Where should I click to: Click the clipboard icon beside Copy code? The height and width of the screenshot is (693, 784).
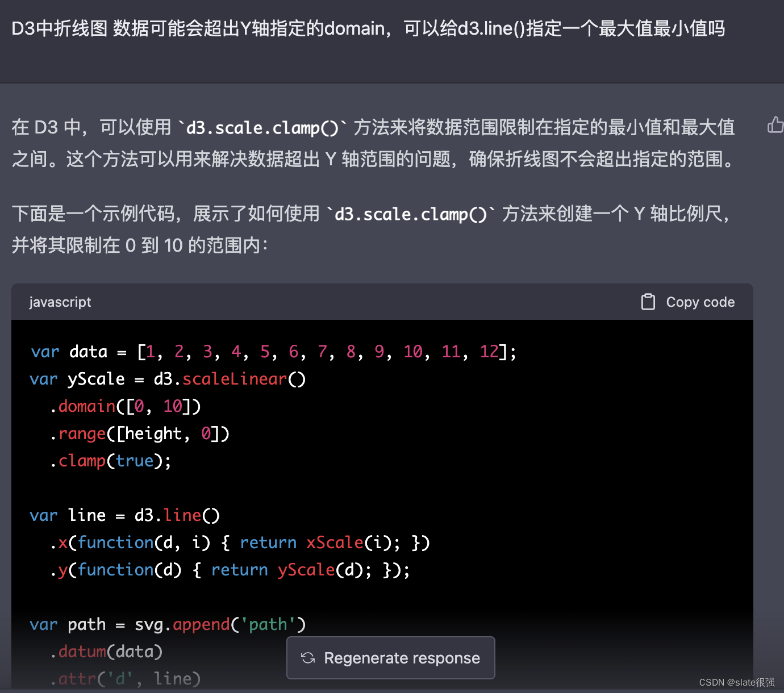[648, 302]
